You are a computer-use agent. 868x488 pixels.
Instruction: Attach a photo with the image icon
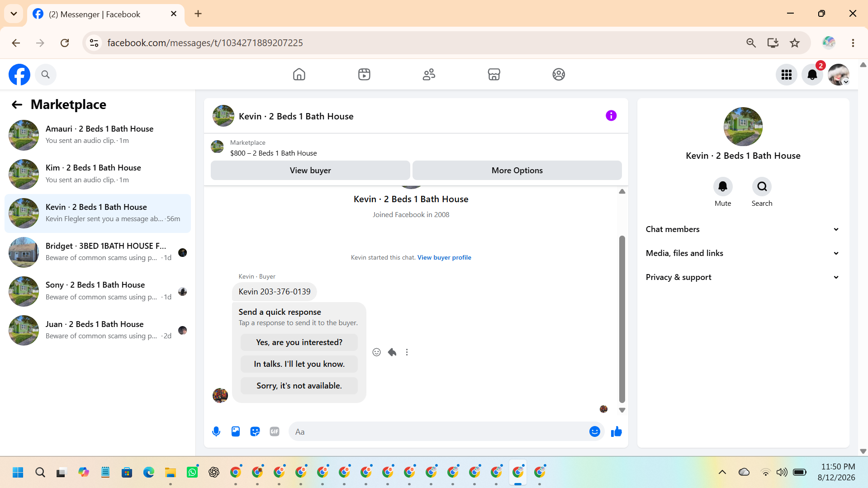coord(236,431)
